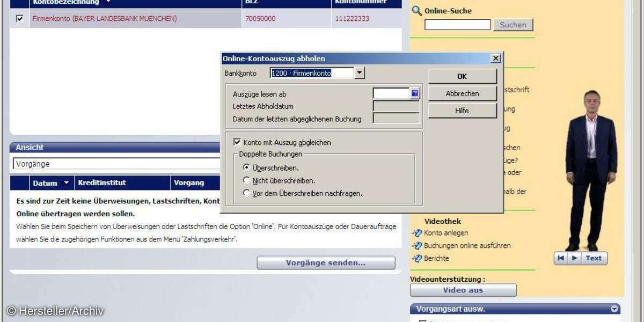
Task: Click the Kreditinstitut column header
Action: 102,183
